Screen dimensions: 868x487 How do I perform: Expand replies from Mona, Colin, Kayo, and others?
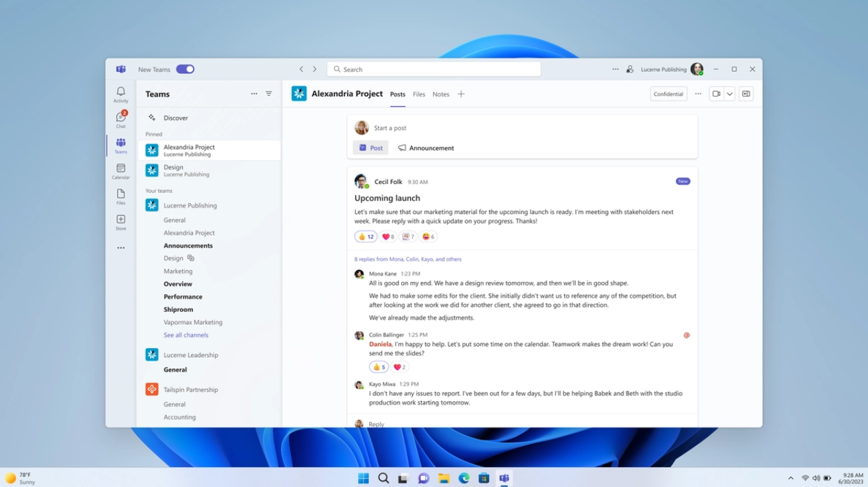(408, 259)
